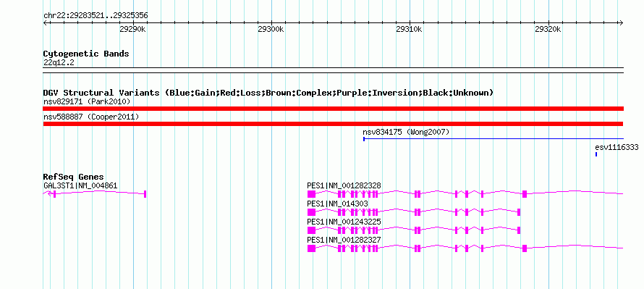Click the left arrowhead of the ruler
Screen dimensions: 644x289
click(45, 22)
